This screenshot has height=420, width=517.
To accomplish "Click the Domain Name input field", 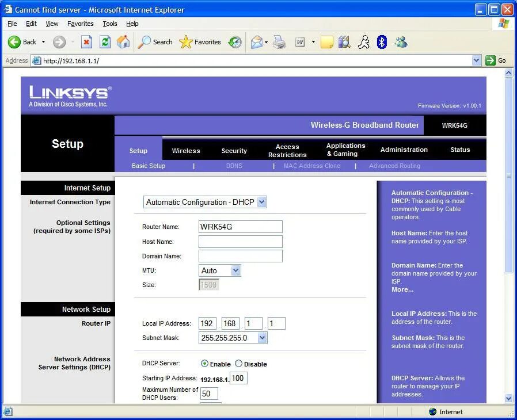I will coord(241,256).
